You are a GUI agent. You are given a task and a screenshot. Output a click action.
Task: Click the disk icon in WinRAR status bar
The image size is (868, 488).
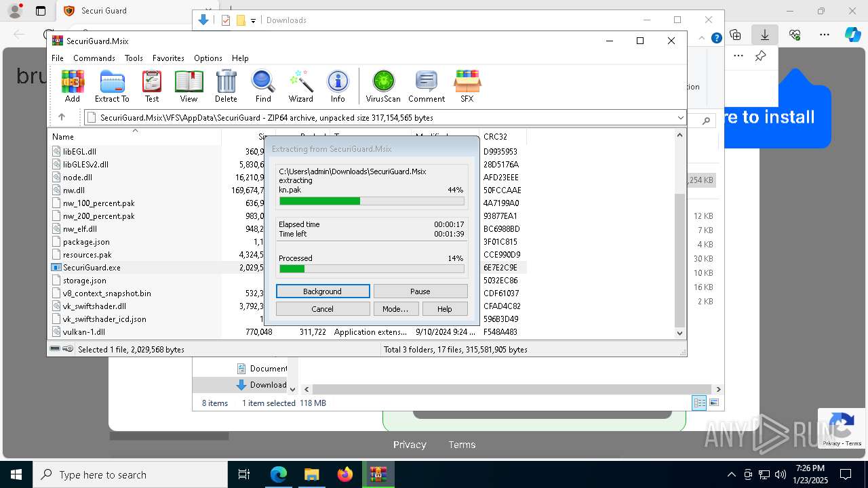pos(55,349)
